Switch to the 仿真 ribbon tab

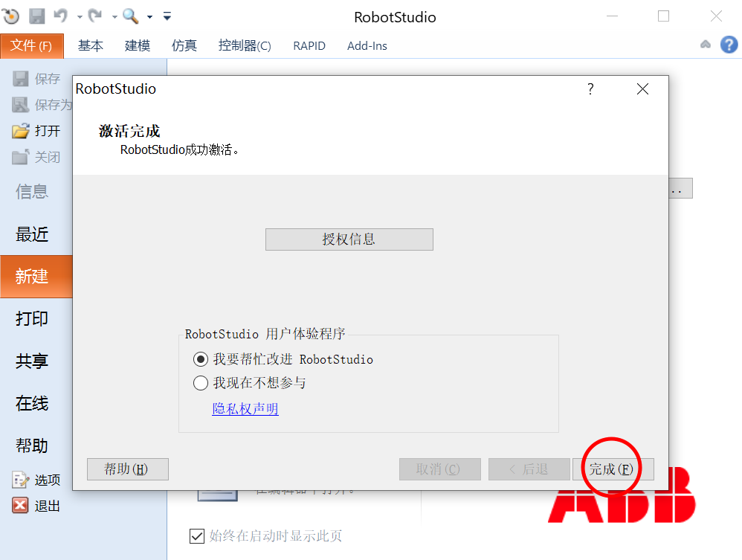[x=184, y=46]
